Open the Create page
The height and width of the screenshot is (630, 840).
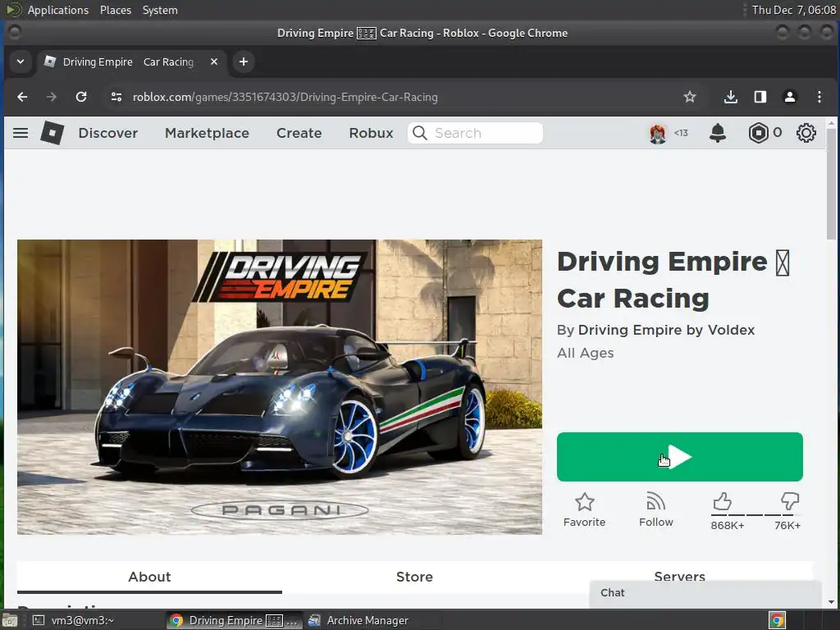click(x=299, y=133)
